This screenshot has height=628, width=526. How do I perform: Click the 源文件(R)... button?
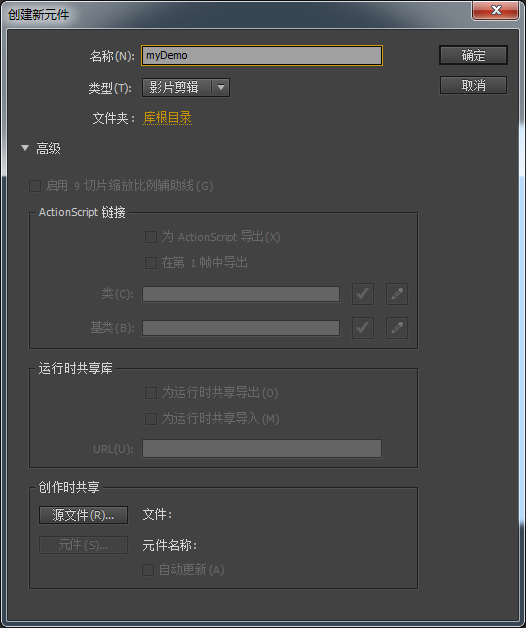tap(83, 515)
